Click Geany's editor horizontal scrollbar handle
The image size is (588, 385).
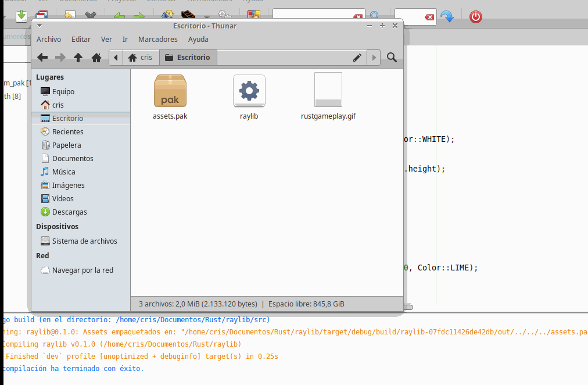408,307
